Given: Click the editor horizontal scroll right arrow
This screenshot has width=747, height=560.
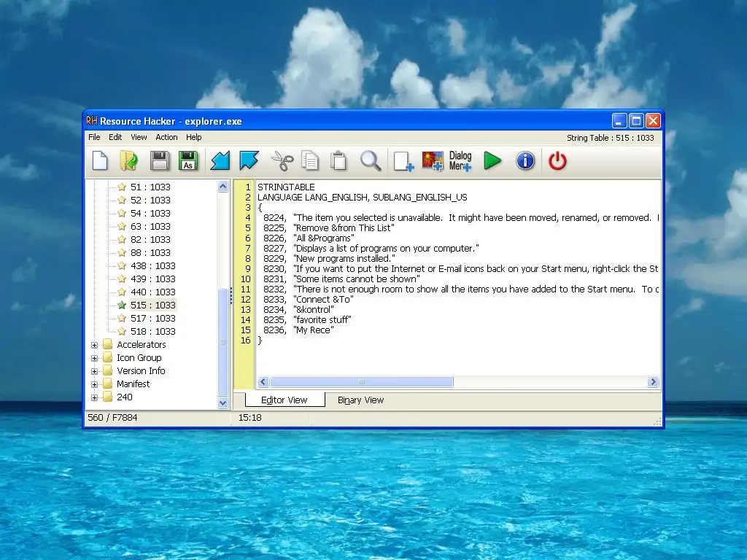Looking at the screenshot, I should [653, 381].
